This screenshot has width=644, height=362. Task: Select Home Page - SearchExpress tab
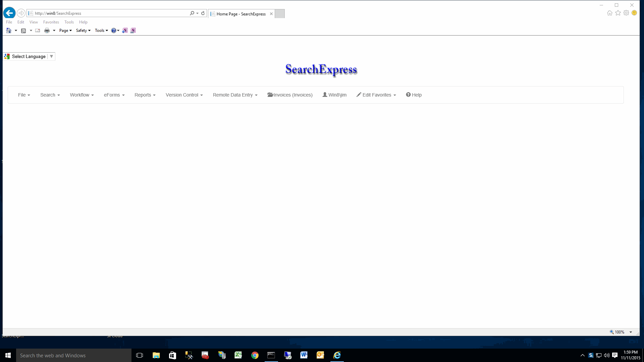241,14
